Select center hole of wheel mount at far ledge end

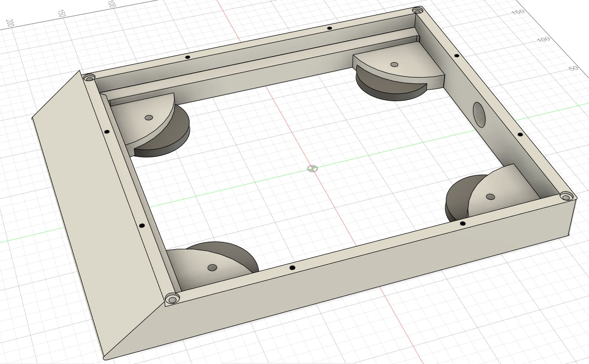coord(395,64)
